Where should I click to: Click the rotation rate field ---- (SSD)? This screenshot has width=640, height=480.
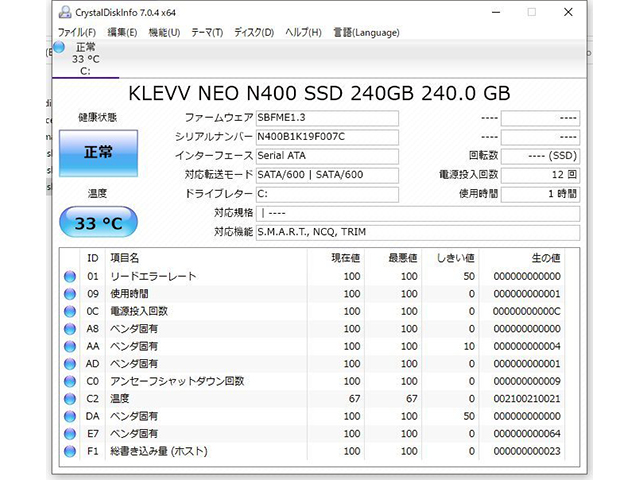[540, 156]
